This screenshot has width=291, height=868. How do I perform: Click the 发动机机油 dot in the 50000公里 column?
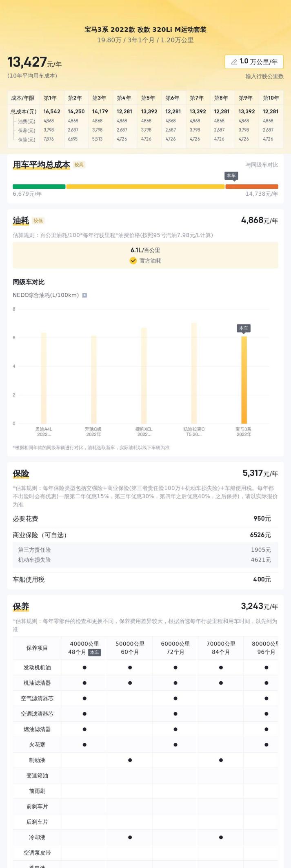click(x=130, y=667)
